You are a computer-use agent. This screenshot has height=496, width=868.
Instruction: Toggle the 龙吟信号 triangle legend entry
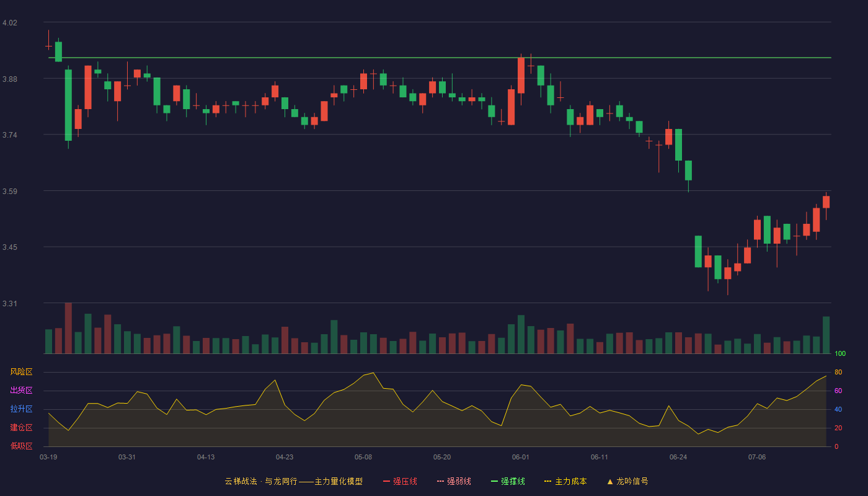pos(627,481)
